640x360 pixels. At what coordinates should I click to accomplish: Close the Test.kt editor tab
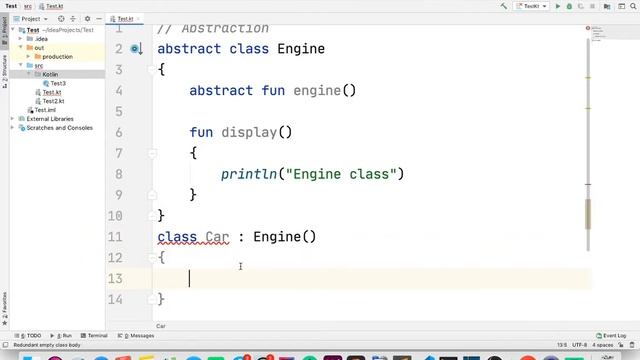tap(138, 19)
